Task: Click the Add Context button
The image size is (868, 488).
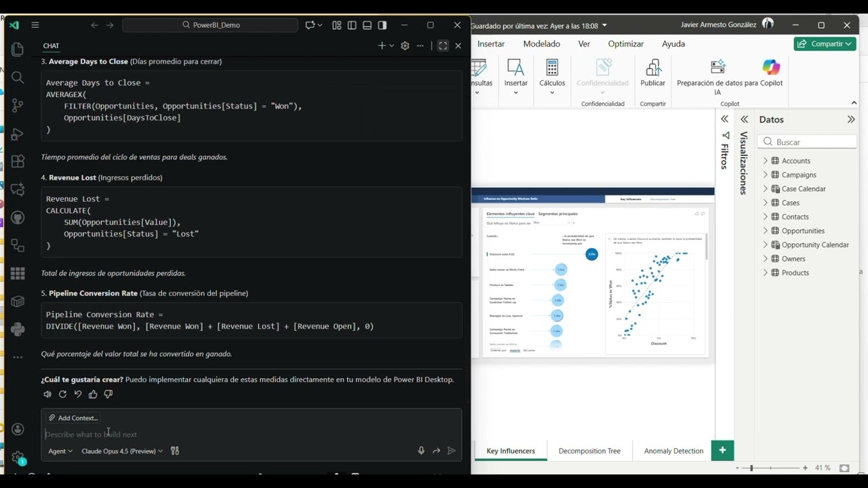Action: (73, 418)
